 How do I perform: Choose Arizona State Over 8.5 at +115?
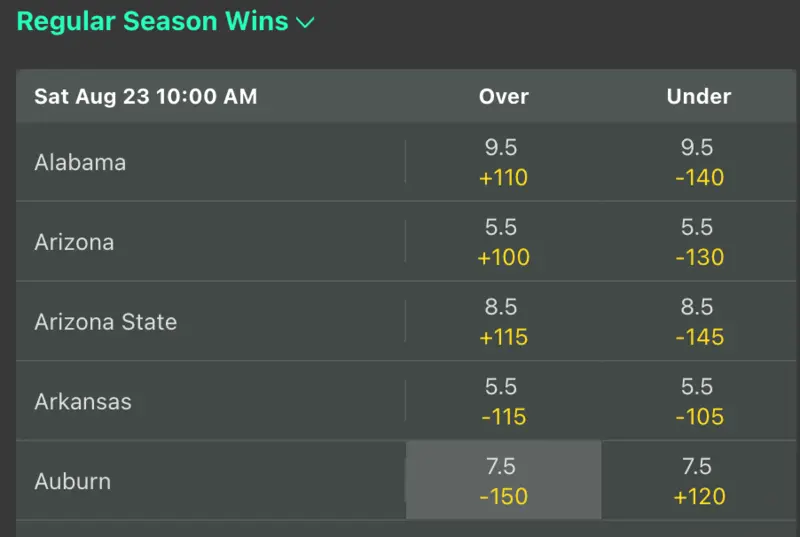503,322
